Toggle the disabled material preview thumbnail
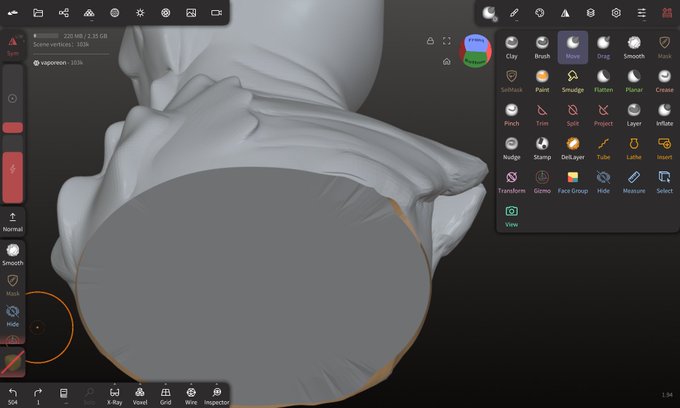 tap(13, 363)
